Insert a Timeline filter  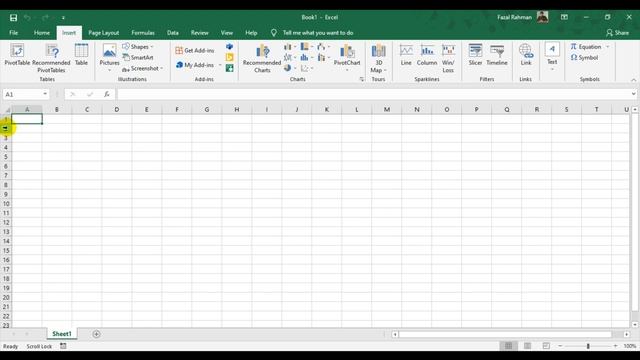point(497,55)
